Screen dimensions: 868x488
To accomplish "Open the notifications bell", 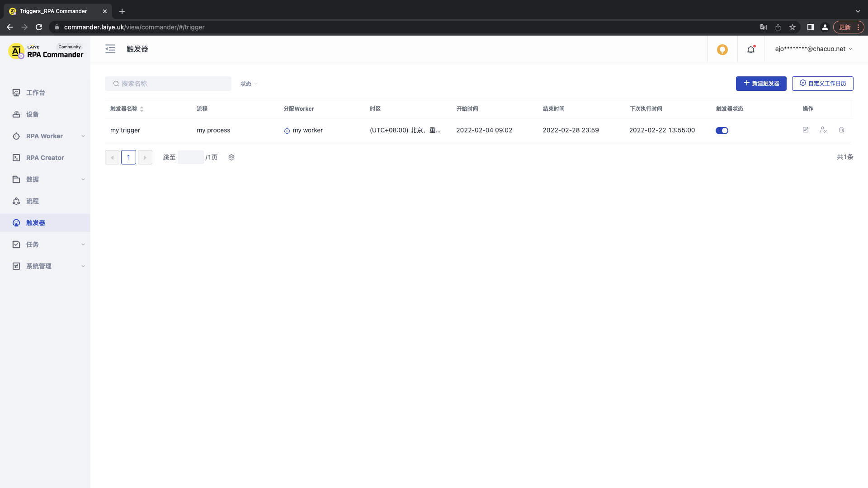I will click(751, 49).
